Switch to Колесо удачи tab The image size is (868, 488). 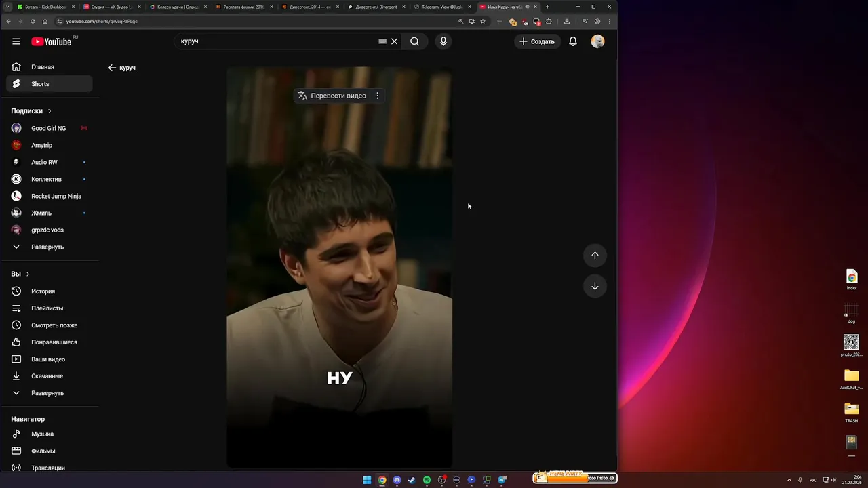(x=178, y=7)
